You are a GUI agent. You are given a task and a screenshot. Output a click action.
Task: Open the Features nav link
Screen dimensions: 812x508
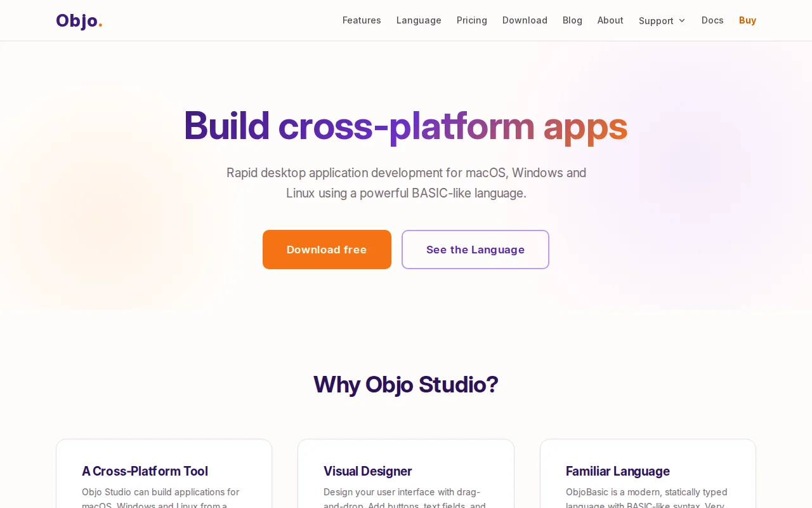tap(362, 20)
